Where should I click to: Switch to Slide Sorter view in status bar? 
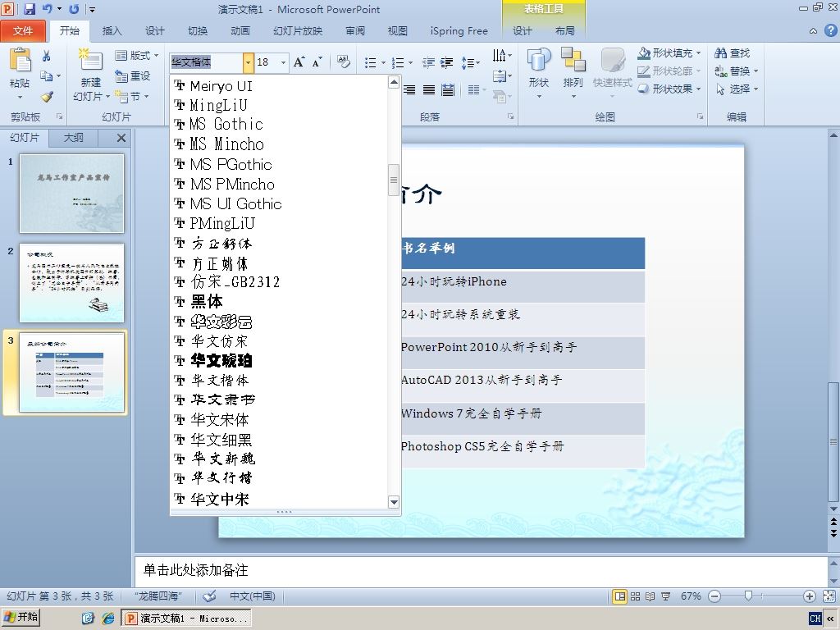(x=635, y=596)
